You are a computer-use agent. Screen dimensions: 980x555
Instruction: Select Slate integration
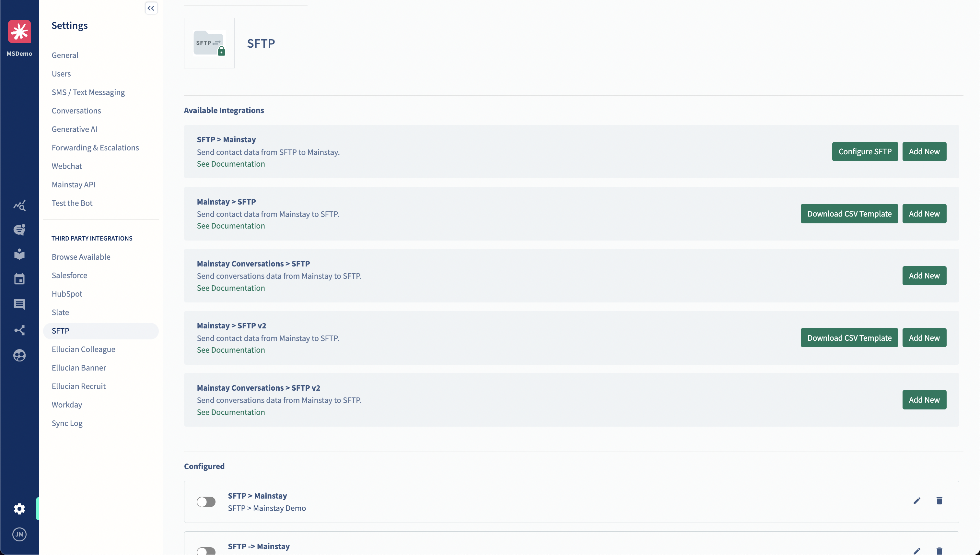point(60,312)
